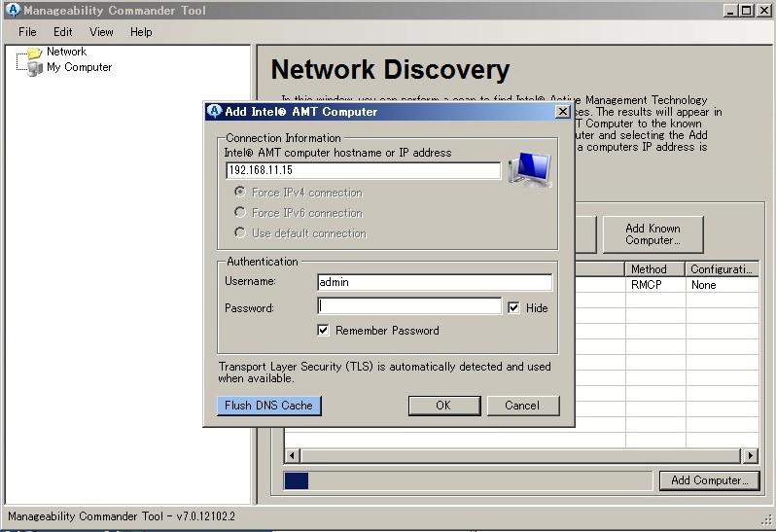Screen dimensions: 776x532
Task: Open the View menu
Action: click(101, 32)
